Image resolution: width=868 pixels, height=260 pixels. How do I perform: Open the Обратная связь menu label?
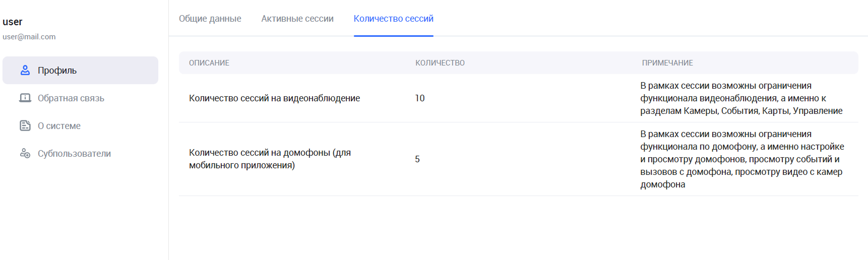(x=71, y=98)
